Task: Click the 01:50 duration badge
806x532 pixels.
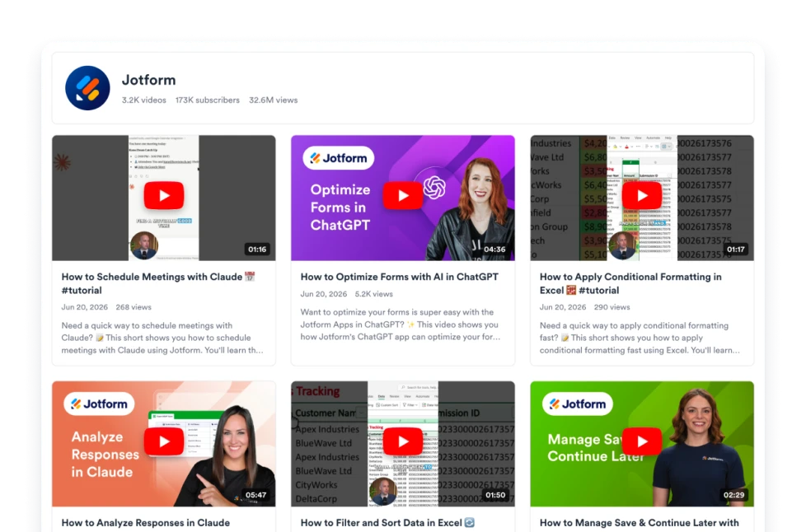Action: (495, 495)
